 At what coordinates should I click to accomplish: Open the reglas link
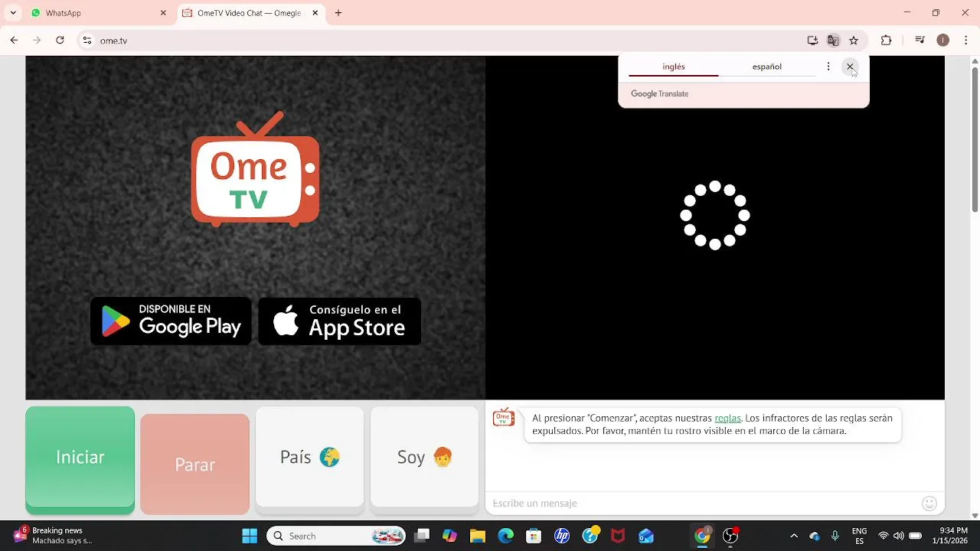727,418
